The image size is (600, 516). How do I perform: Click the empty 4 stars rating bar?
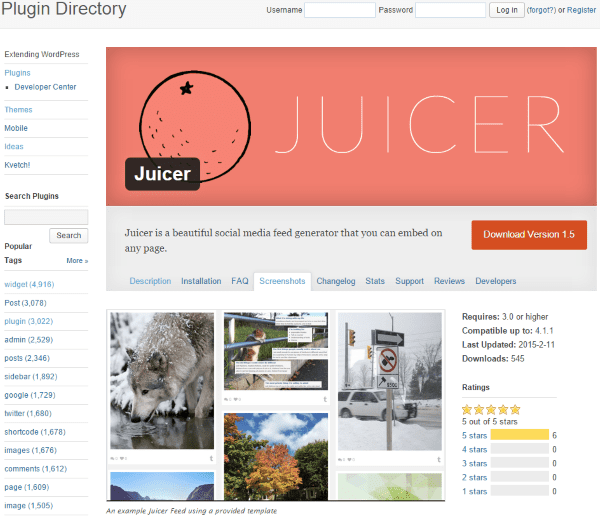point(520,449)
